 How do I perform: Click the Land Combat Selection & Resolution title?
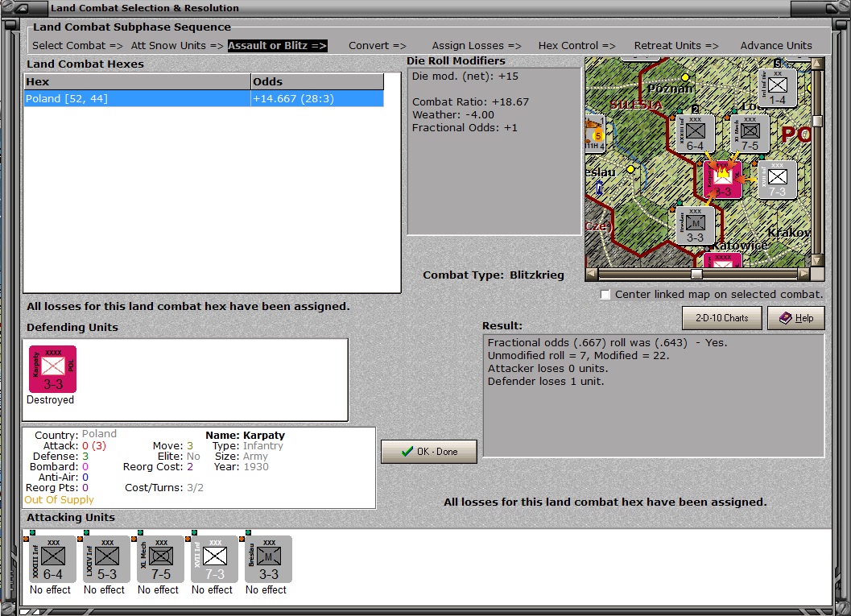[x=144, y=8]
